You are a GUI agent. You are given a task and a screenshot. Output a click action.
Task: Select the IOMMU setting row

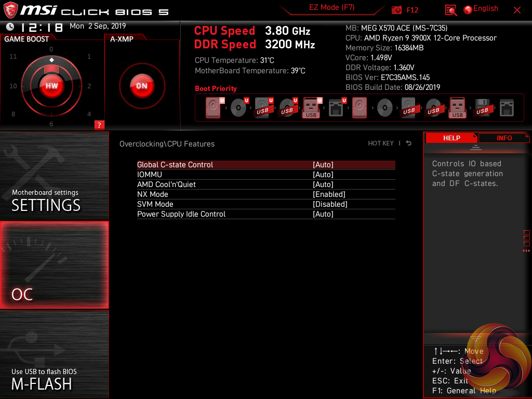click(266, 175)
